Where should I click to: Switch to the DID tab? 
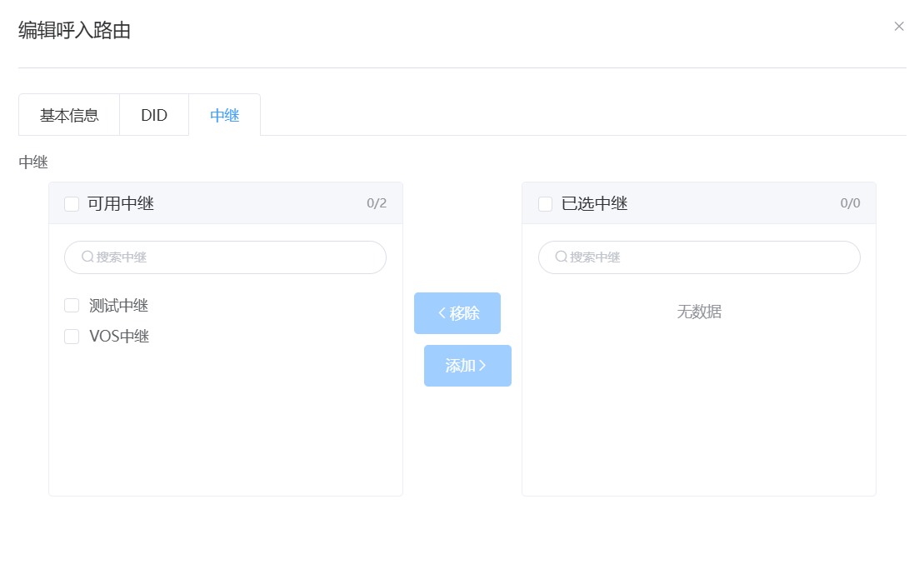coord(154,115)
